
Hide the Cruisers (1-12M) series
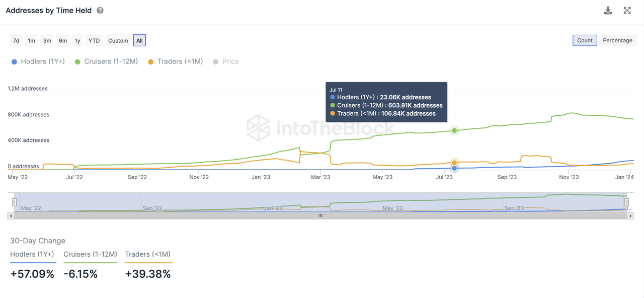pos(106,61)
